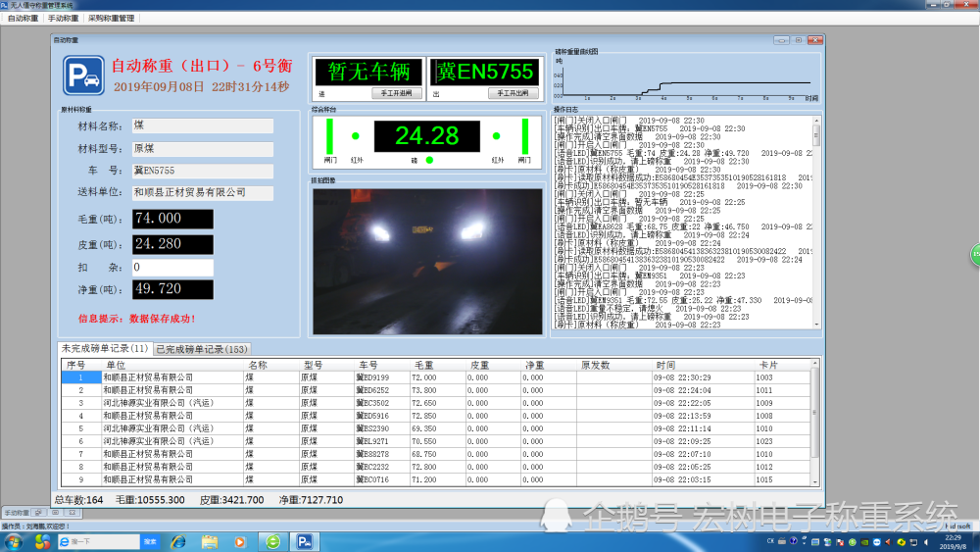The image size is (980, 552).
Task: Open the green 360 browser icon
Action: click(x=273, y=541)
